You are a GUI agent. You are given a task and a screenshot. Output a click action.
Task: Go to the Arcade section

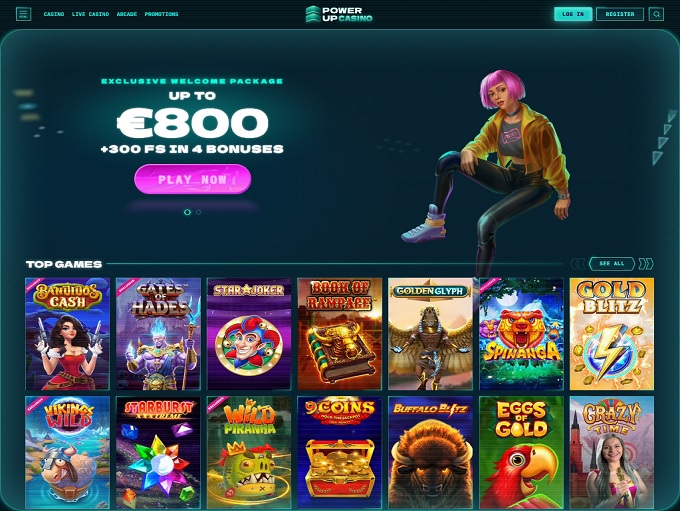[x=127, y=14]
